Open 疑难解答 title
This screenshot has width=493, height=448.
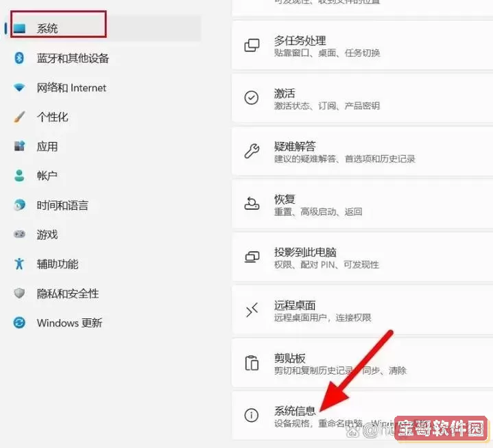(x=295, y=146)
